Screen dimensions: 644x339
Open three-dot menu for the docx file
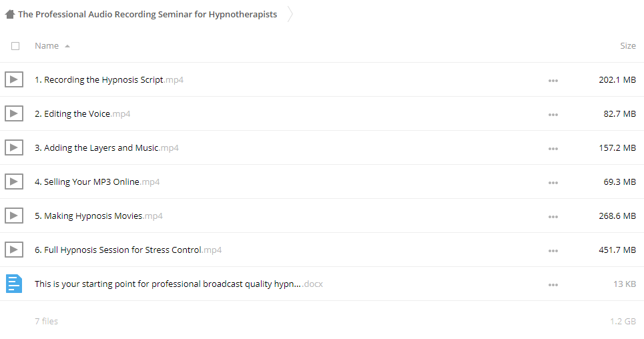tap(553, 285)
